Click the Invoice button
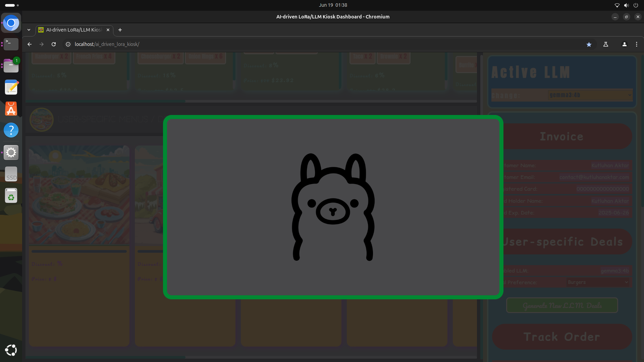This screenshot has height=362, width=644. (x=562, y=136)
